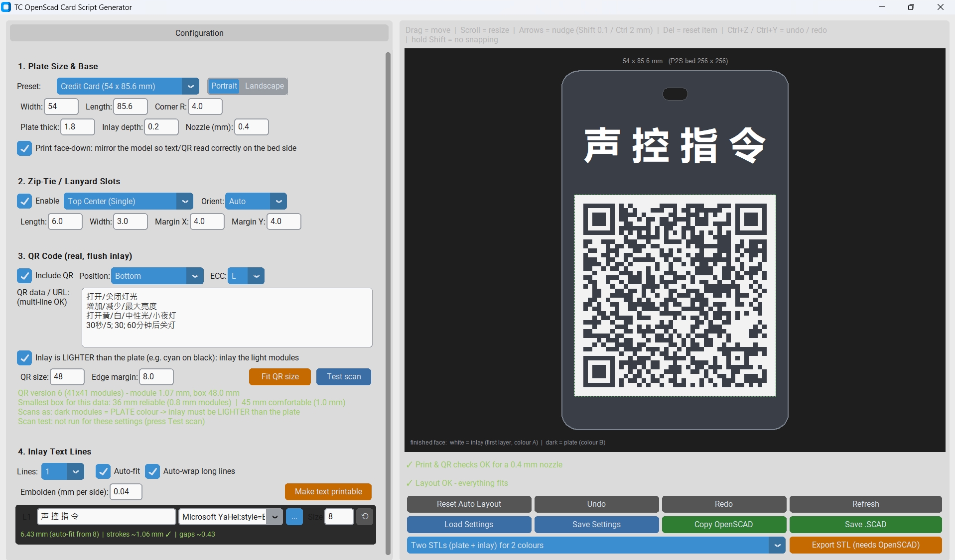
Task: Open the Top Center (Single) slot dropdown
Action: click(129, 201)
